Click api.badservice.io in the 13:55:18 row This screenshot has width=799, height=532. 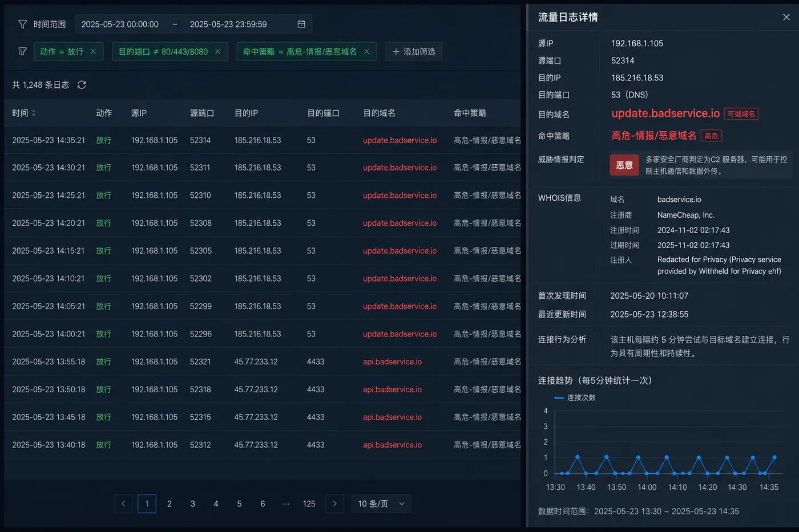pos(392,362)
